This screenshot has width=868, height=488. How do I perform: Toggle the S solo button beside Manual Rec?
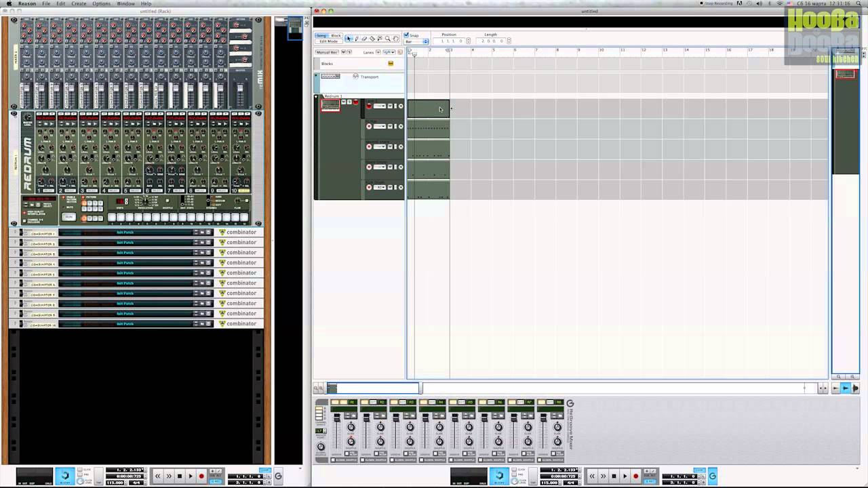point(349,52)
